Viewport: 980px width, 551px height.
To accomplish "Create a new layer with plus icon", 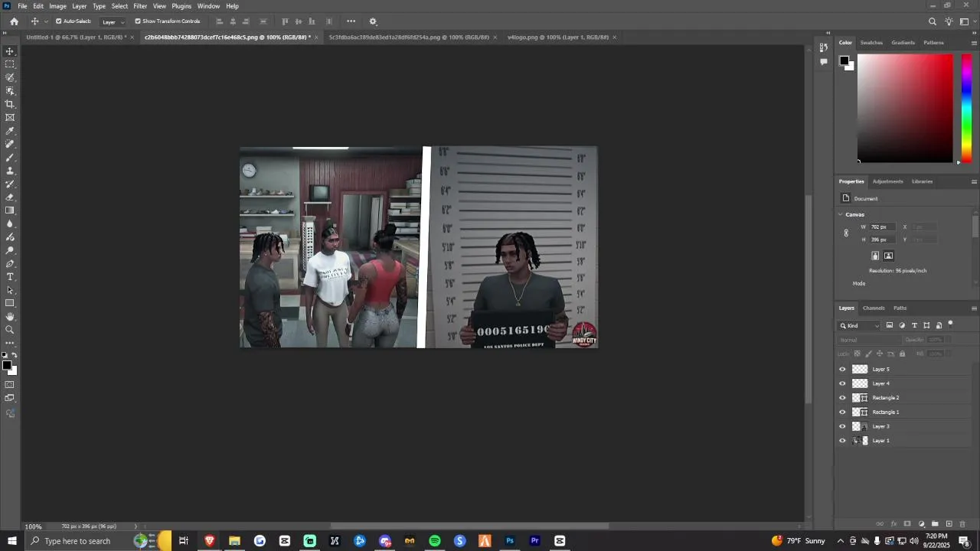I will (x=949, y=524).
